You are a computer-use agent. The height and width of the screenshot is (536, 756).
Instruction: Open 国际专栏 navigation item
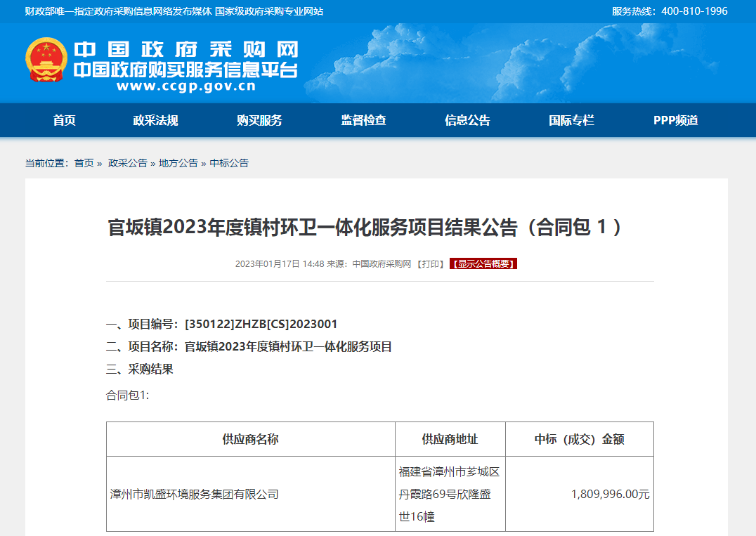pyautogui.click(x=571, y=121)
